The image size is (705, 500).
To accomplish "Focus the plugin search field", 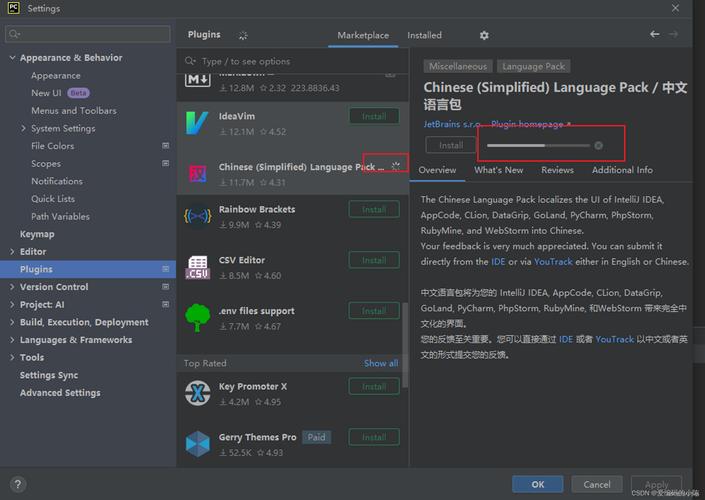I will 292,61.
